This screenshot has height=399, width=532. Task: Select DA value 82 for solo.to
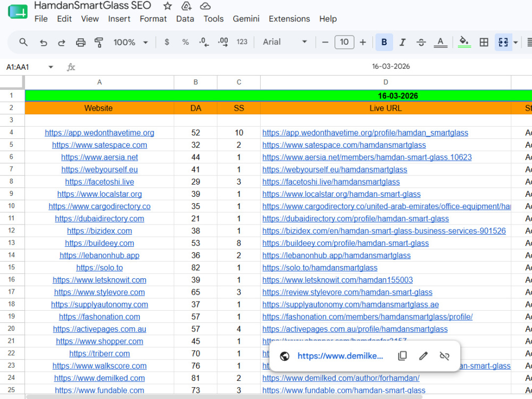tap(195, 268)
